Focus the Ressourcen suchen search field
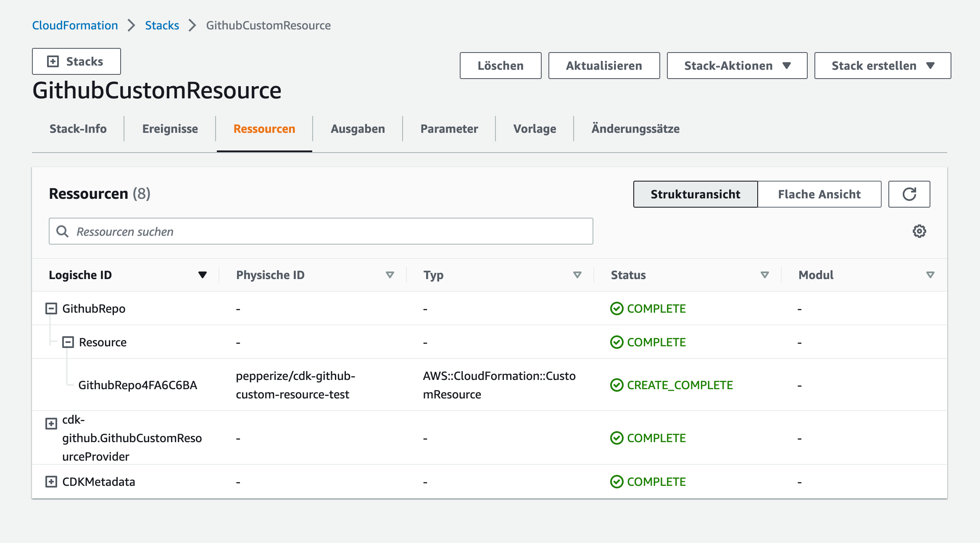This screenshot has width=980, height=543. (x=328, y=231)
